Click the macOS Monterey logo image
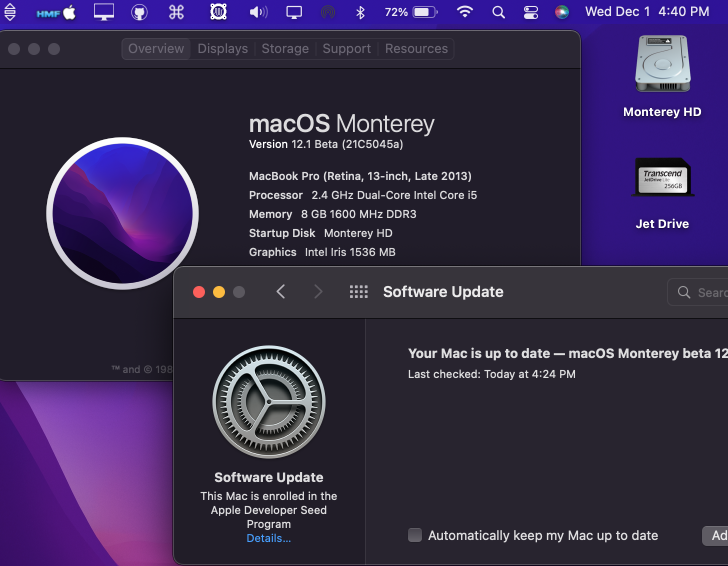Viewport: 728px width, 566px height. pos(122,213)
